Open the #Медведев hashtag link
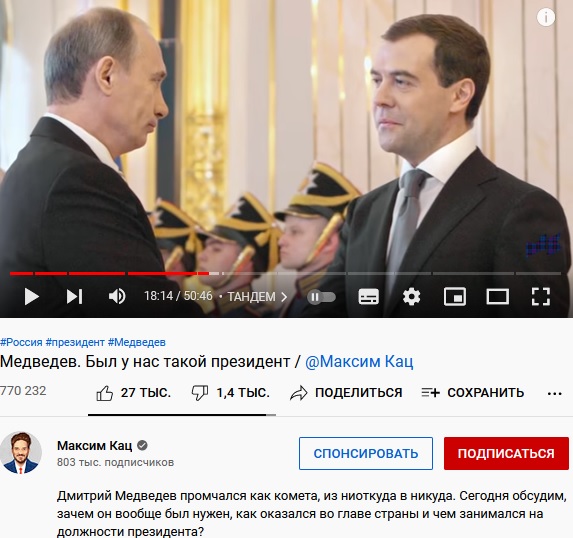This screenshot has height=538, width=573. point(137,342)
